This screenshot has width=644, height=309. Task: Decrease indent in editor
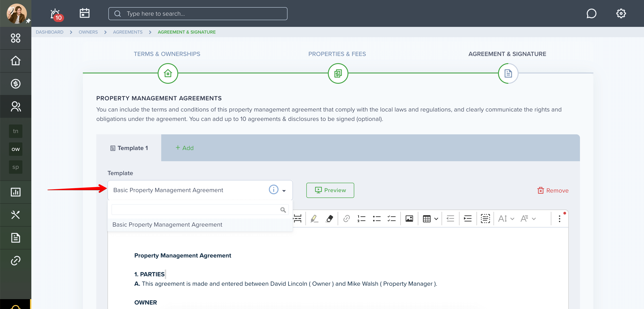click(x=450, y=219)
